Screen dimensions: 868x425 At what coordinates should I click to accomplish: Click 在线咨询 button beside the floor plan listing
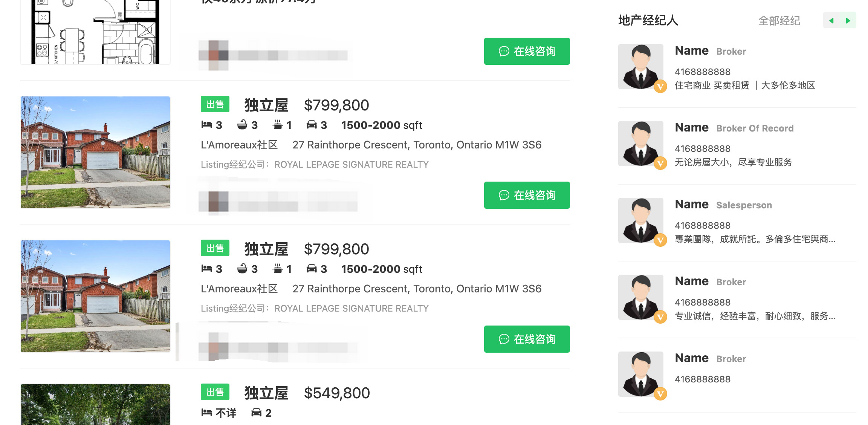(527, 51)
